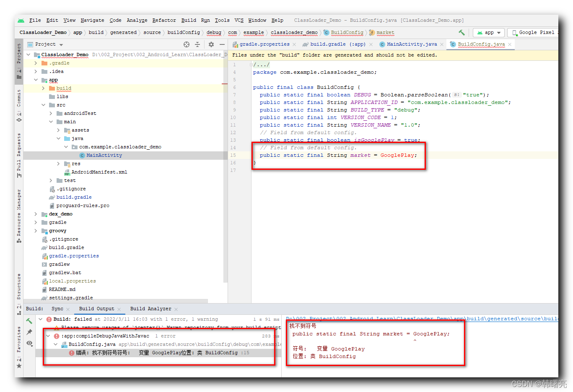Viewport: 573px width, 392px height.
Task: Click the green rerun arrow in Build panel
Action: (x=29, y=321)
